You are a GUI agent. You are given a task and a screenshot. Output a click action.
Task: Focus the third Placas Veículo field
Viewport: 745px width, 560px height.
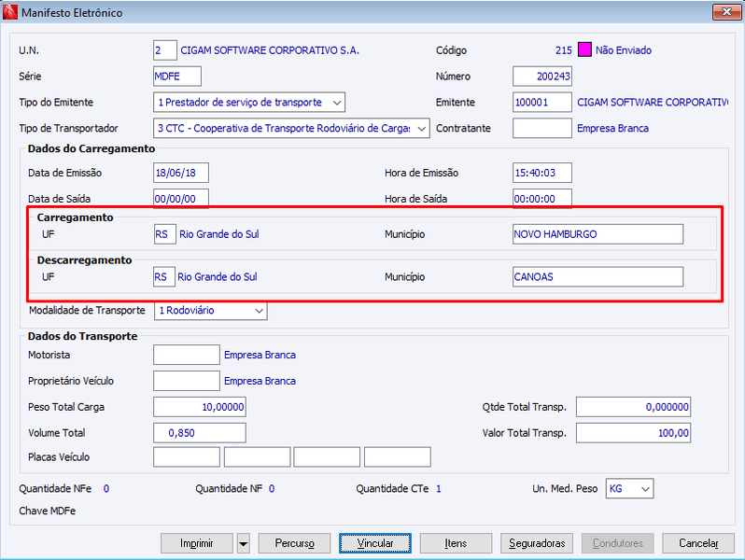click(x=327, y=457)
